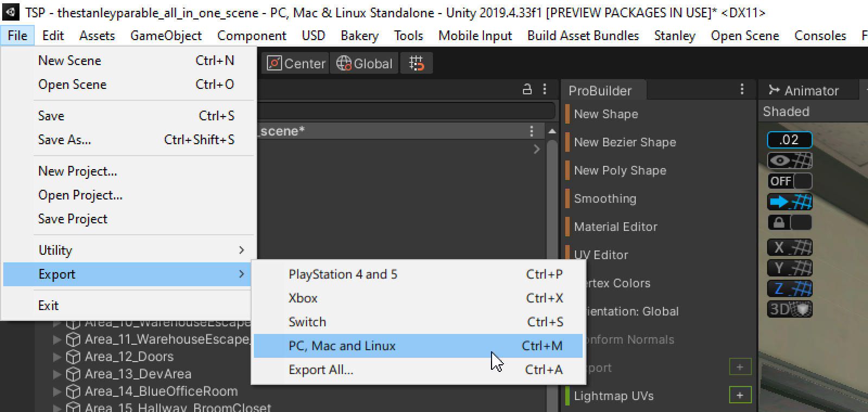Toggle Global handle rotation button
This screenshot has height=412, width=868.
click(364, 63)
